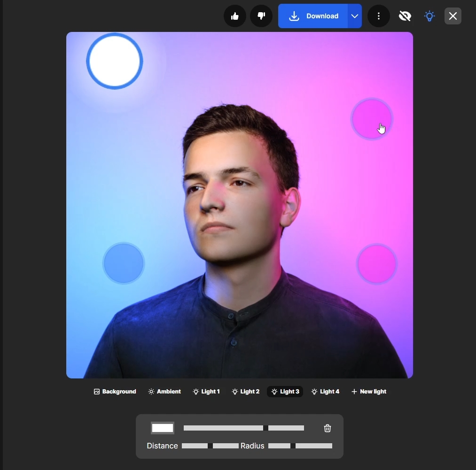
Task: Open the white light color swatch
Action: pos(163,428)
